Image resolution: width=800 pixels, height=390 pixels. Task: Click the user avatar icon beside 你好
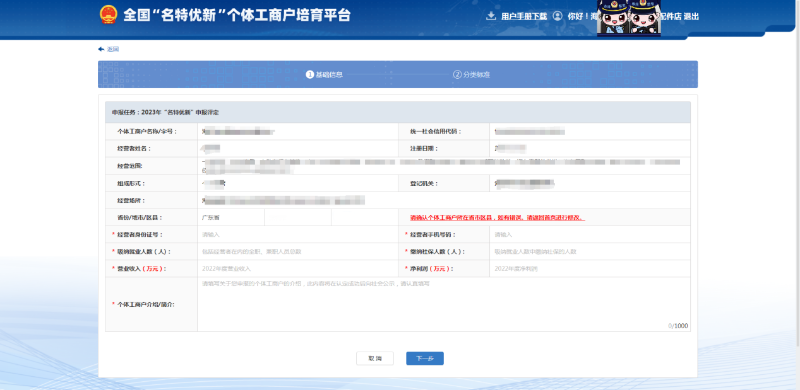[558, 16]
